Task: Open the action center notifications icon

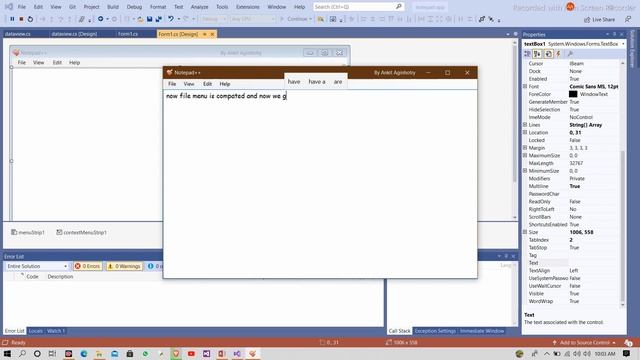Action: pyautogui.click(x=627, y=353)
